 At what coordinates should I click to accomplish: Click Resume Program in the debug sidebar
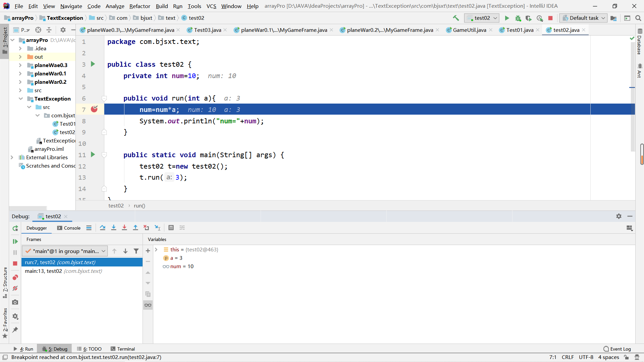15,241
